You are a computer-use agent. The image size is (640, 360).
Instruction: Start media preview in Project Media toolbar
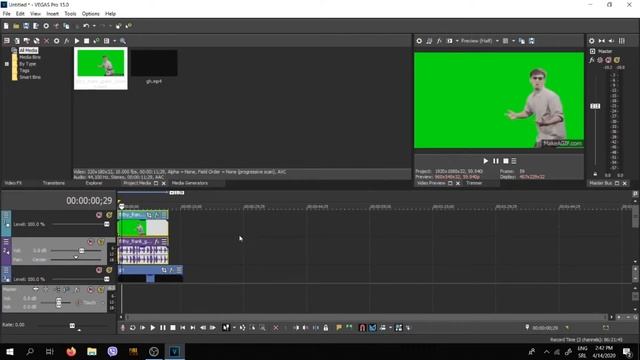[x=77, y=41]
